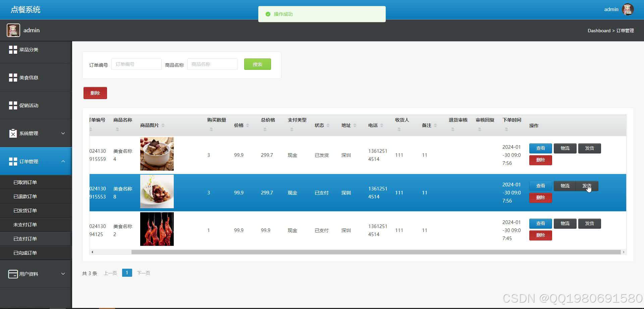The width and height of the screenshot is (644, 309).
Task: Sort by 审核回复 column arrows
Action: (480, 129)
